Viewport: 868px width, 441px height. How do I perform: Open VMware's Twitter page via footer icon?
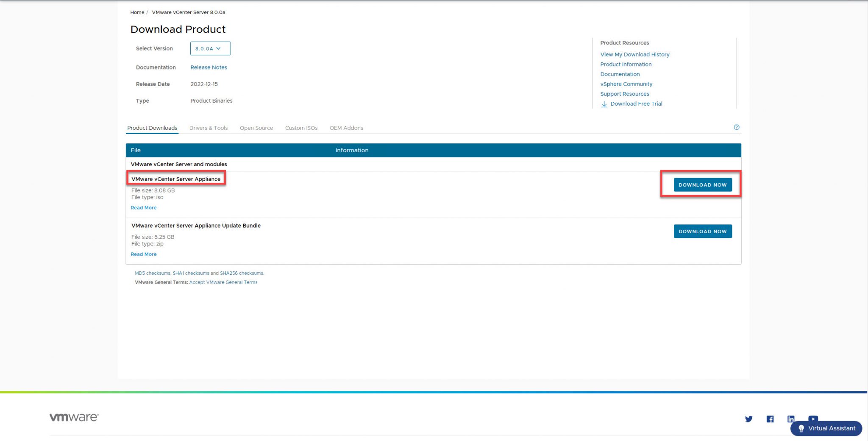(749, 419)
